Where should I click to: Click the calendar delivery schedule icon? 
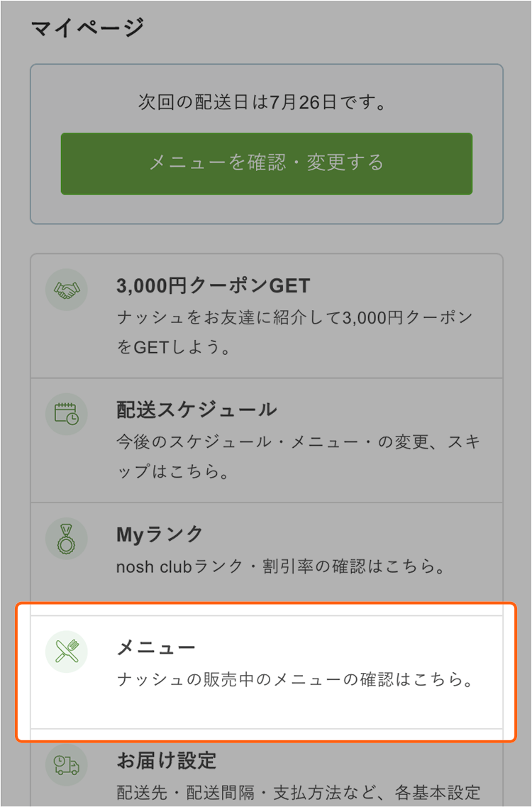[x=67, y=414]
